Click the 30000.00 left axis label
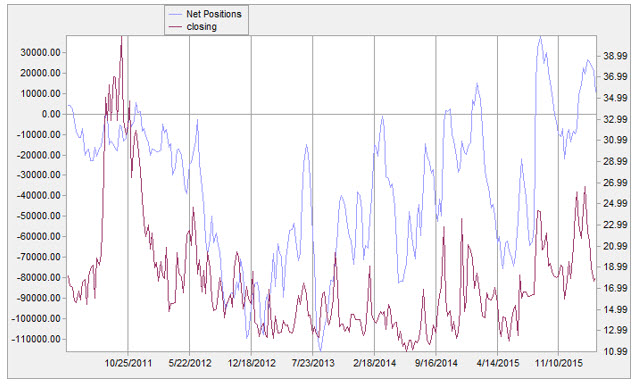Image resolution: width=639 pixels, height=386 pixels. (x=40, y=53)
